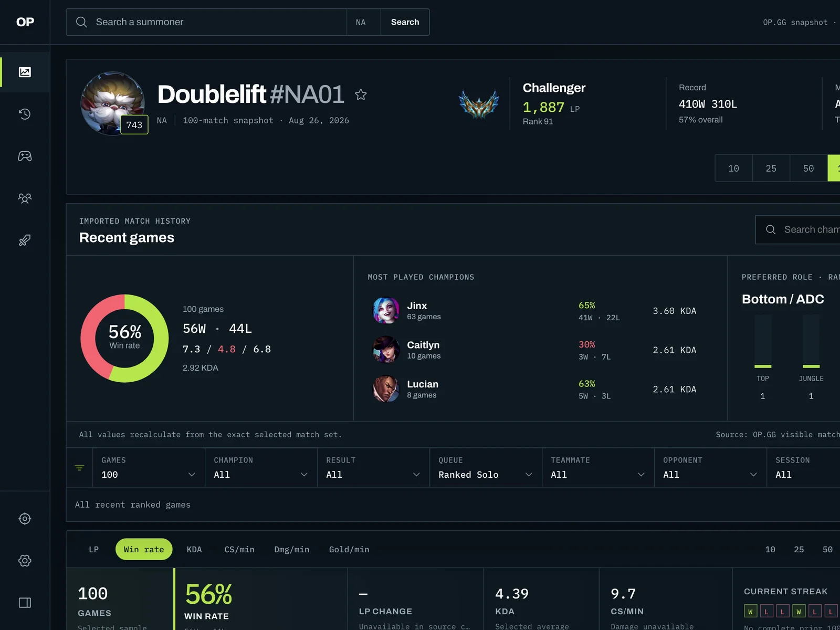The width and height of the screenshot is (840, 630).
Task: Open the rocket sidebar icon
Action: 25,240
